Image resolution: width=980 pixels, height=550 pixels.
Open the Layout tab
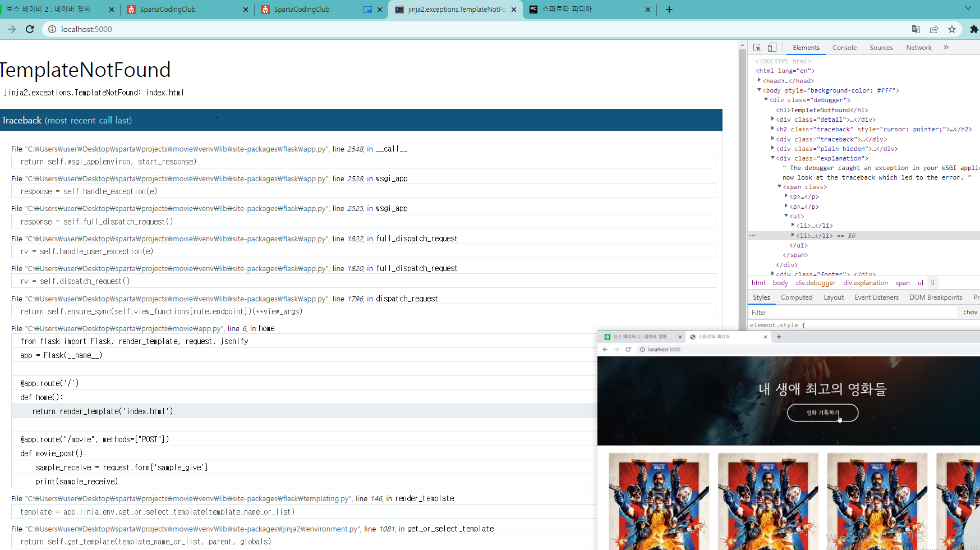[x=834, y=297]
